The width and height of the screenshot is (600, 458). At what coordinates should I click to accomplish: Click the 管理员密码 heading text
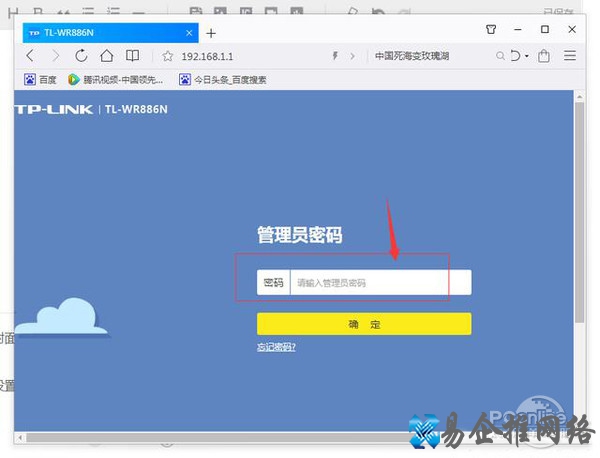click(x=300, y=235)
